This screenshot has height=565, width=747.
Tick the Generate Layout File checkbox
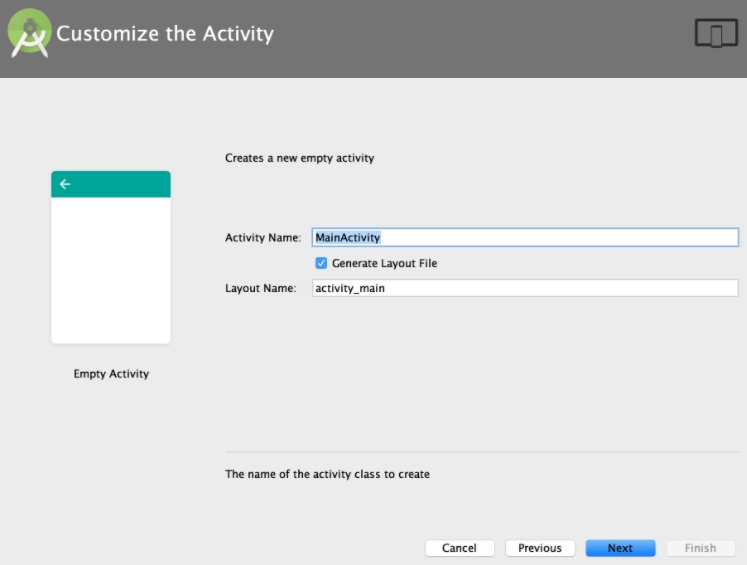321,264
